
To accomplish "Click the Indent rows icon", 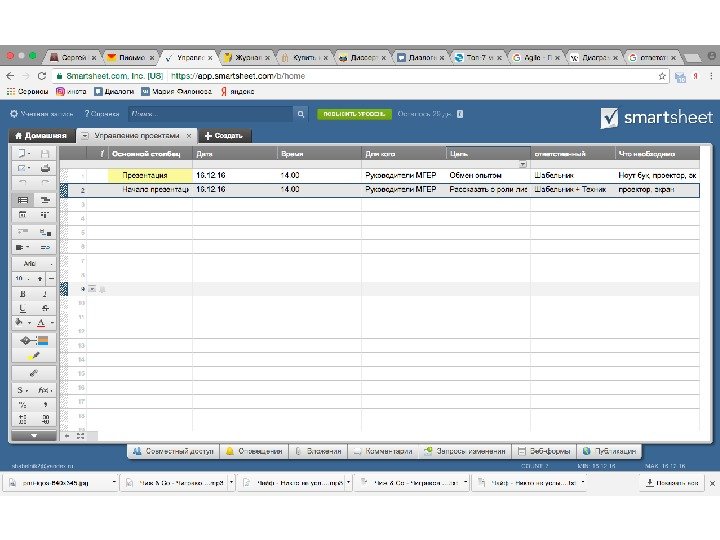I will click(x=45, y=232).
